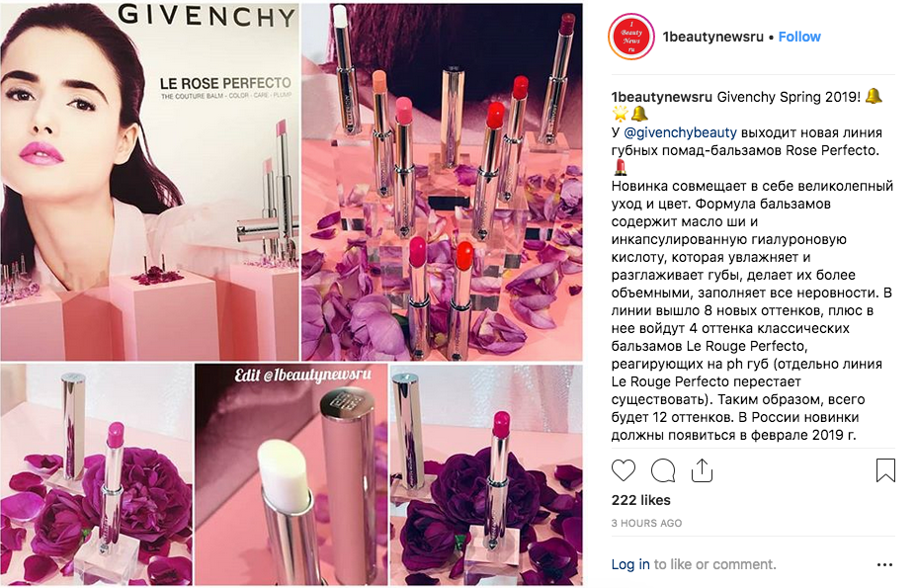The width and height of the screenshot is (917, 588).
Task: Open the 1beautynewsru profile avatar
Action: pyautogui.click(x=631, y=37)
